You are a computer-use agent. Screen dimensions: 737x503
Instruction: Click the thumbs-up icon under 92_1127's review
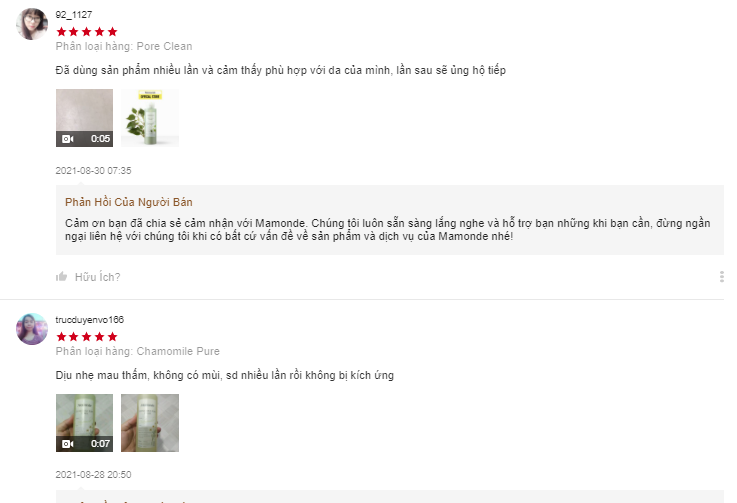point(62,277)
